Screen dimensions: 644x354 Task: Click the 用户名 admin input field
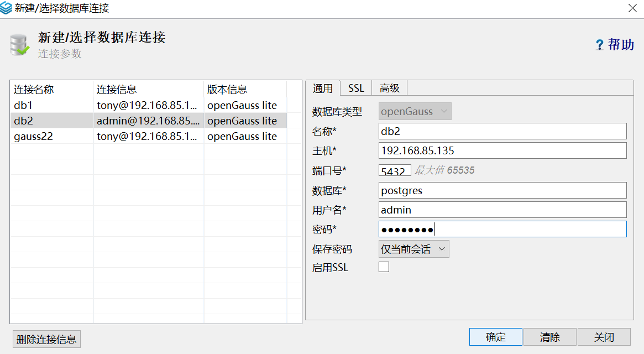point(502,210)
